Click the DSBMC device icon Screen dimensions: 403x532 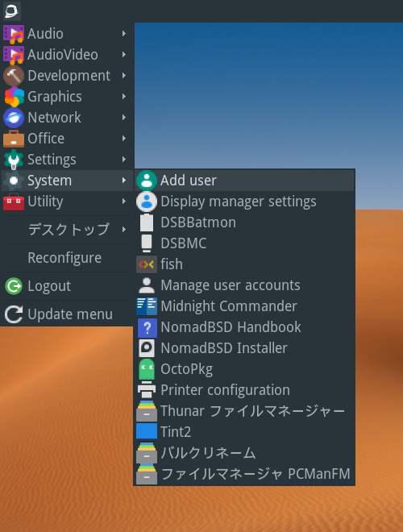click(x=147, y=243)
